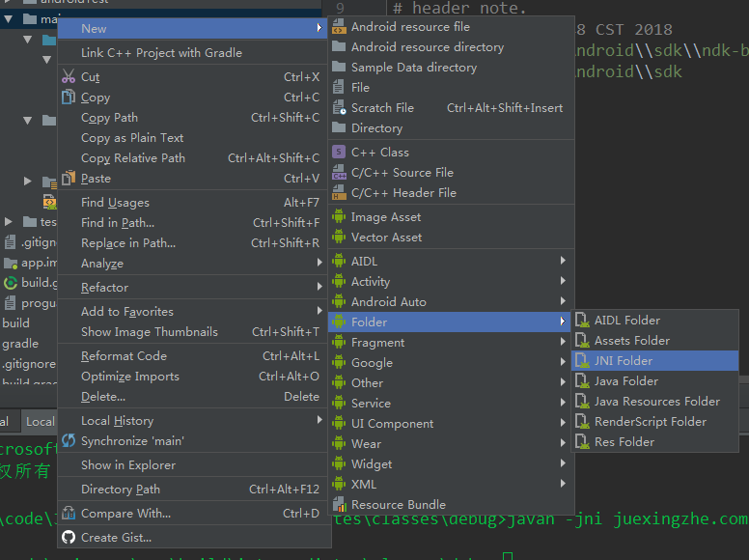Click the C/C++ Source File icon
This screenshot has height=560, width=749.
(x=339, y=172)
